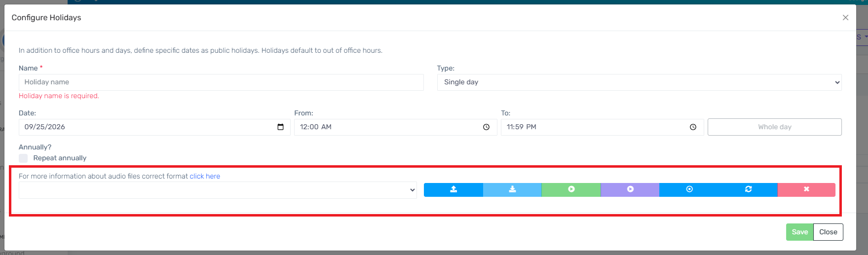868x255 pixels.
Task: Click the light blue download audio button
Action: coord(512,189)
